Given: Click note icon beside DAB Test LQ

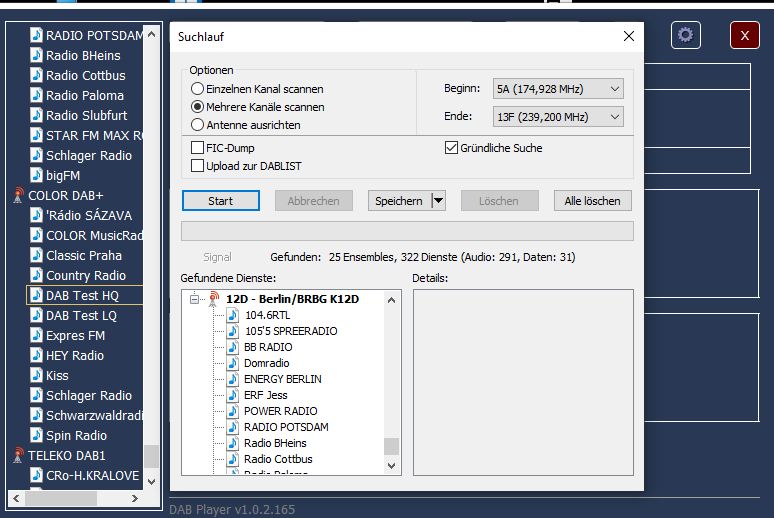Looking at the screenshot, I should click(x=36, y=315).
